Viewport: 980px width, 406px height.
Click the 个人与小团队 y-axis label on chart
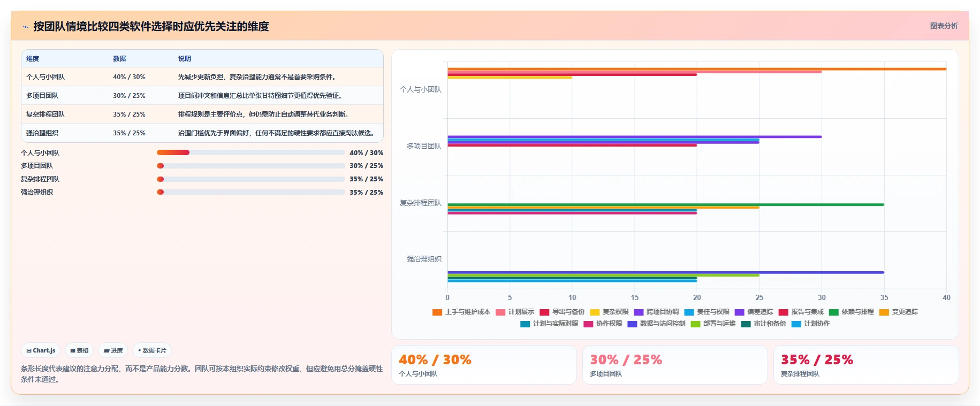tap(421, 90)
